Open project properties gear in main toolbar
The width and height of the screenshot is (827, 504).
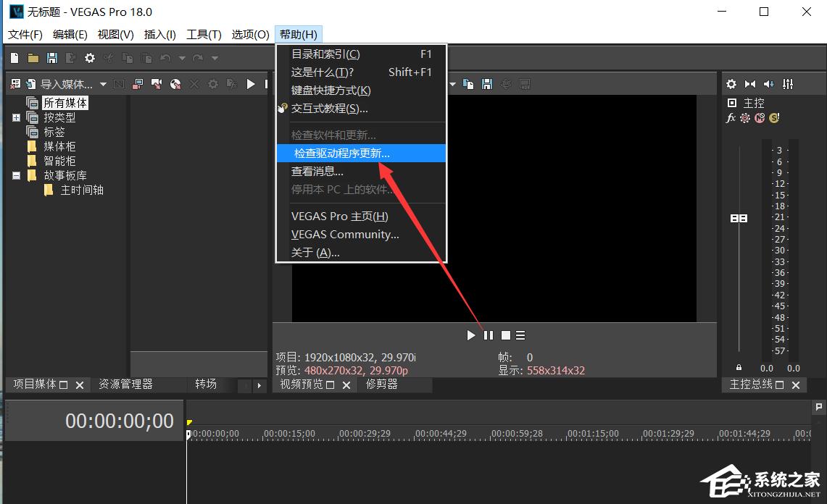pyautogui.click(x=90, y=58)
